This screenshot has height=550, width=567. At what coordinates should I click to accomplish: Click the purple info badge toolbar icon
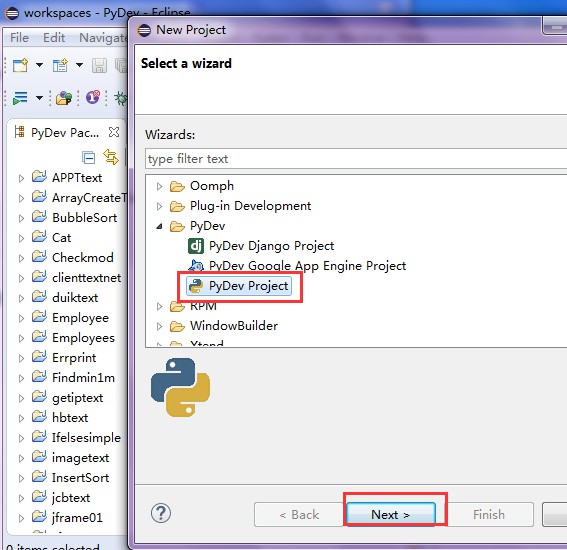click(x=93, y=97)
